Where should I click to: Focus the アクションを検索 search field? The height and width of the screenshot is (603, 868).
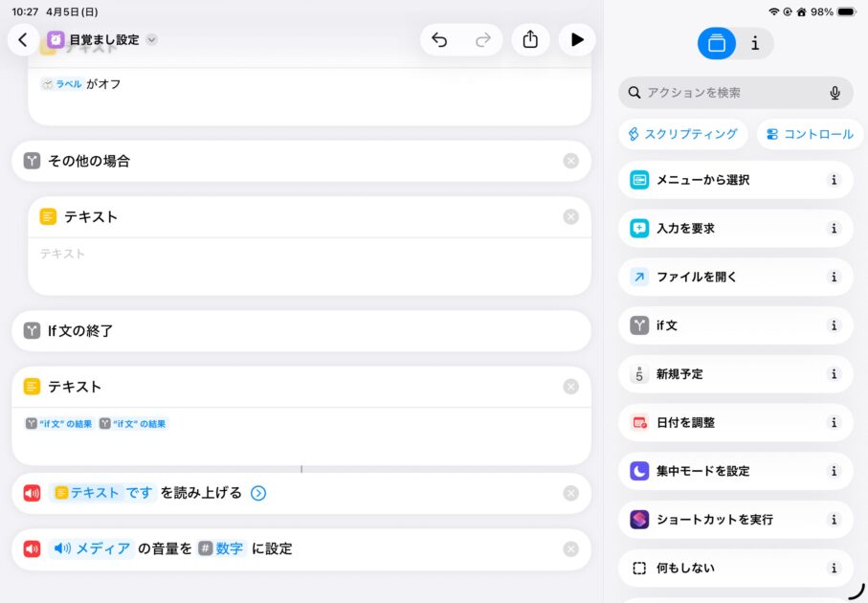coord(727,93)
